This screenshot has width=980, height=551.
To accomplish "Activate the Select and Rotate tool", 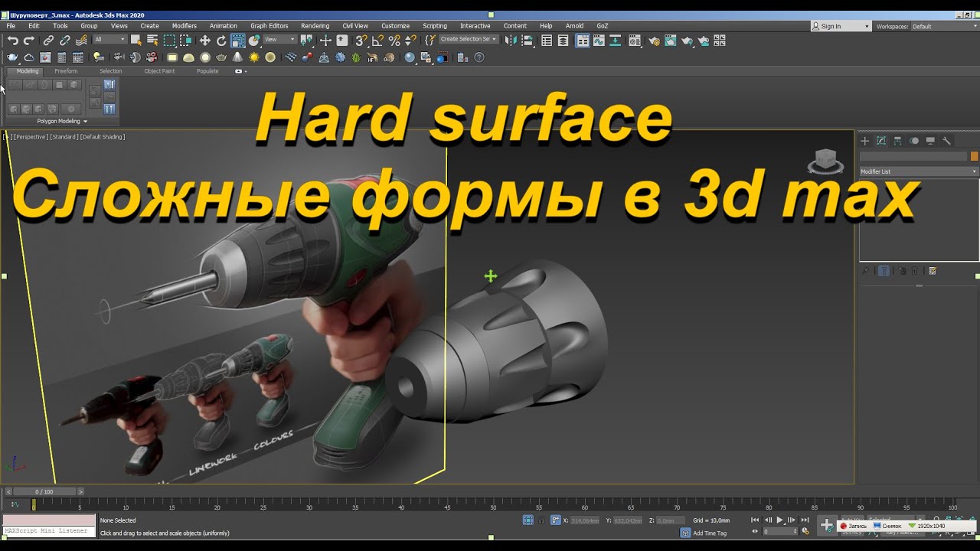I will [221, 41].
